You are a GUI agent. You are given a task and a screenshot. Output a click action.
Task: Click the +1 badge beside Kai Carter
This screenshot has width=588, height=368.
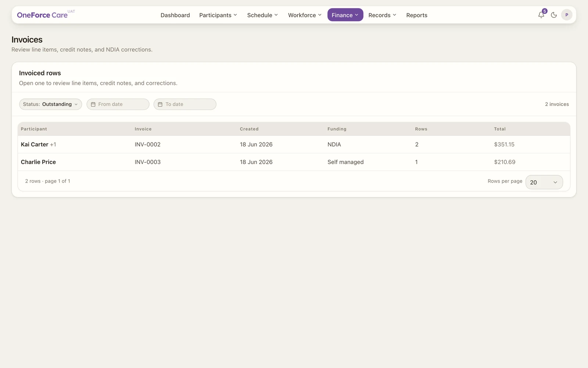click(53, 145)
